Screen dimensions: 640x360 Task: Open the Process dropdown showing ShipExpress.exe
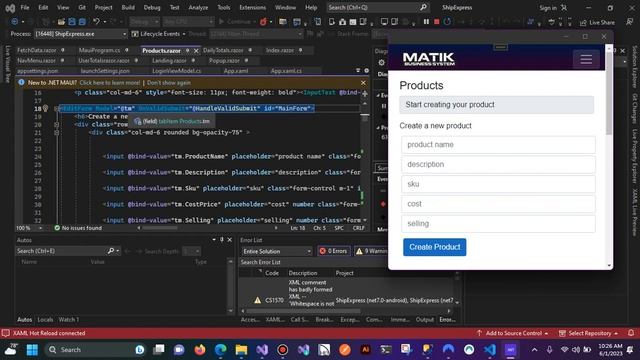[80, 34]
